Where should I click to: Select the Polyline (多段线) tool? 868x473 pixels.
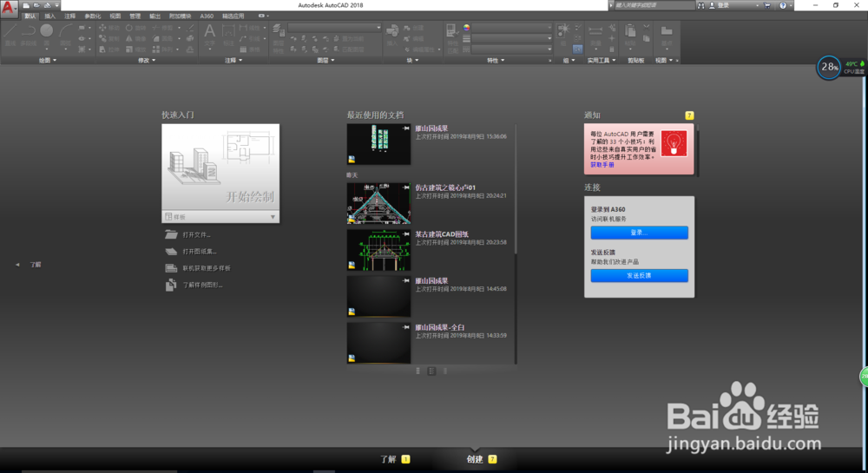click(x=28, y=36)
